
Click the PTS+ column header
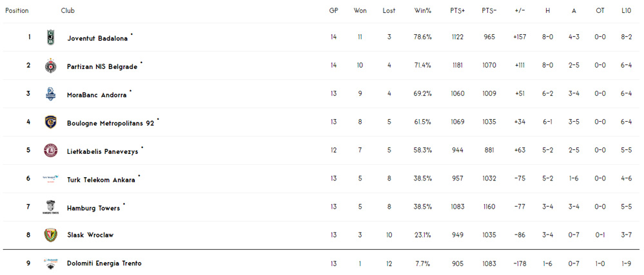pyautogui.click(x=457, y=11)
